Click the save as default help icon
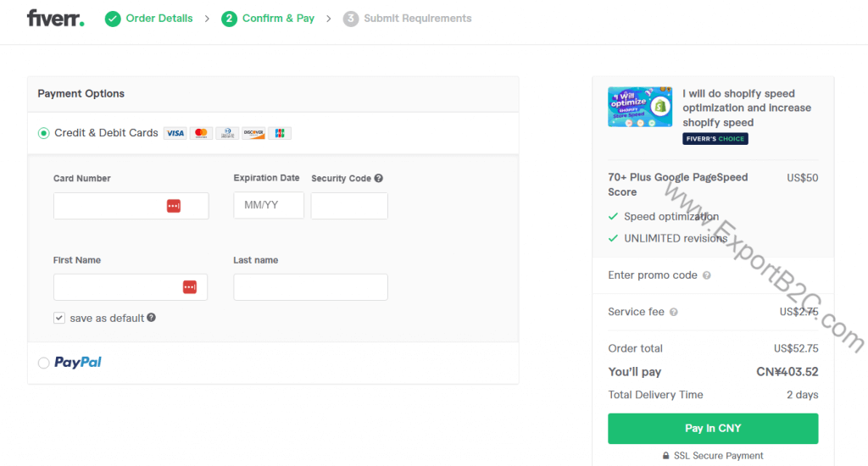The image size is (868, 466). (152, 318)
